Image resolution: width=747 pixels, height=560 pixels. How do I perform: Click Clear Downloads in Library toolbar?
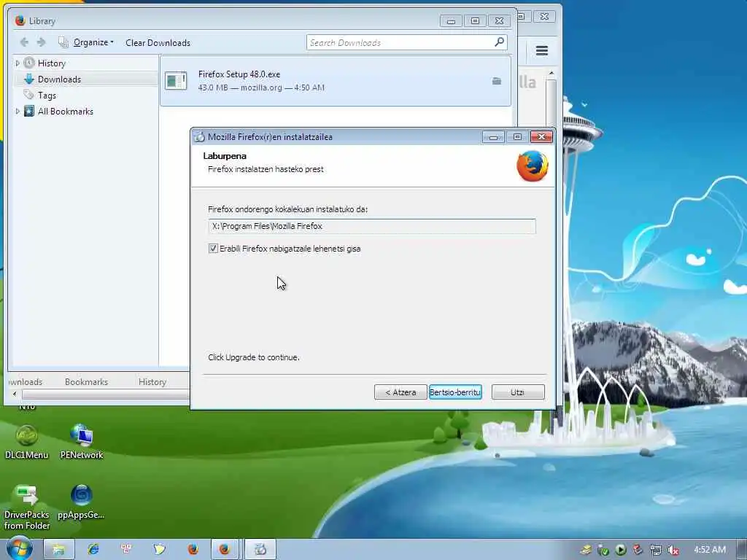(158, 43)
